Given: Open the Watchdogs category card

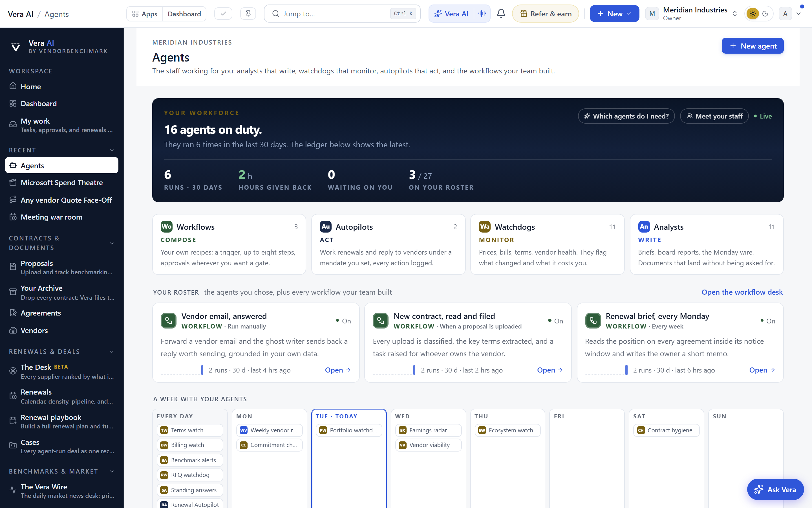Looking at the screenshot, I should (547, 244).
